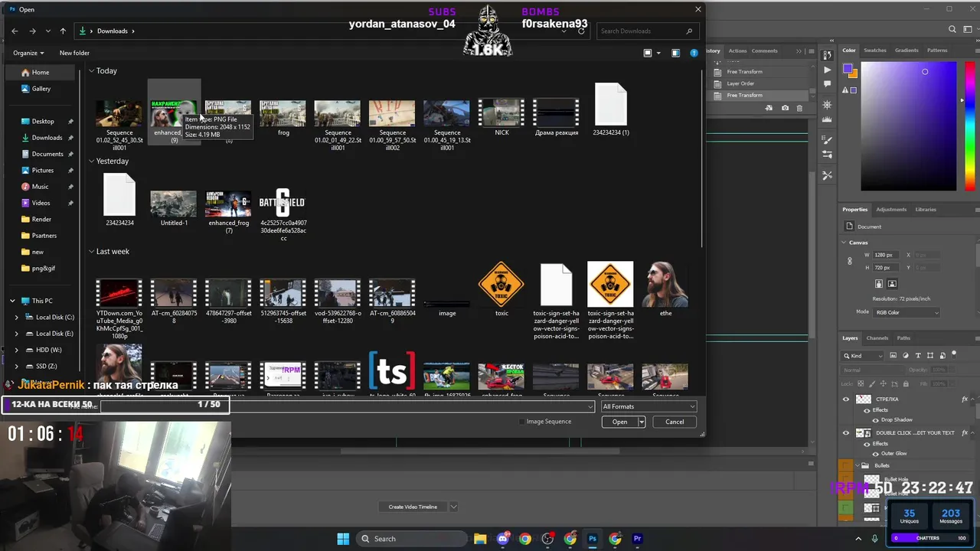Image resolution: width=980 pixels, height=551 pixels.
Task: Open the All Formats file type dropdown
Action: point(648,406)
